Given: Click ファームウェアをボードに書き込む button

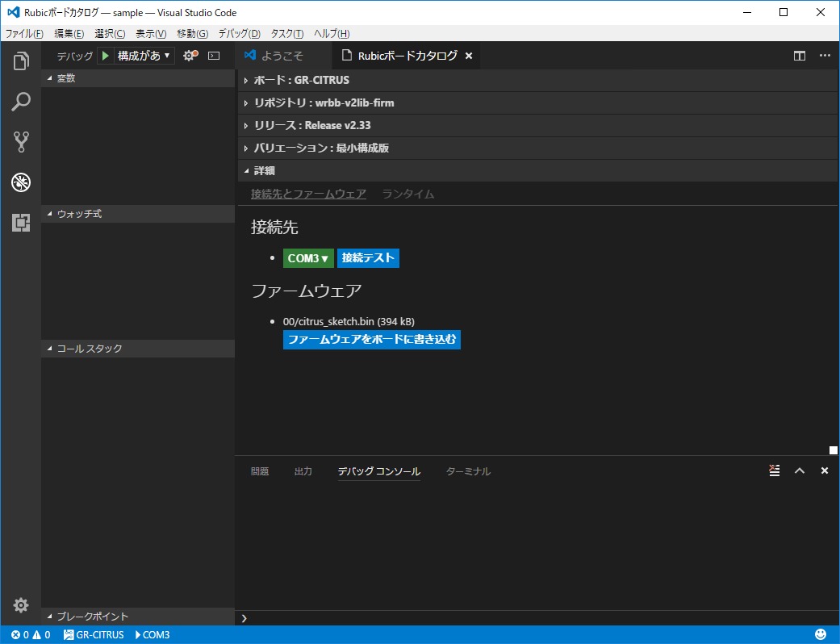Looking at the screenshot, I should [x=372, y=340].
